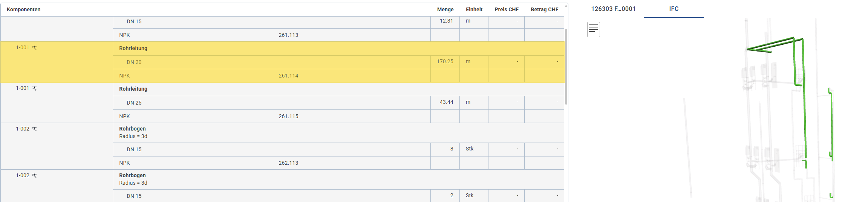Click the Betrag CHF column header
The width and height of the screenshot is (868, 202).
point(544,9)
